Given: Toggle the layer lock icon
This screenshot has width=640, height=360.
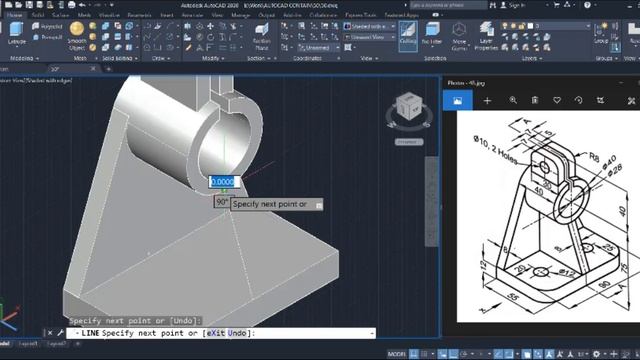Looking at the screenshot, I should (x=522, y=26).
